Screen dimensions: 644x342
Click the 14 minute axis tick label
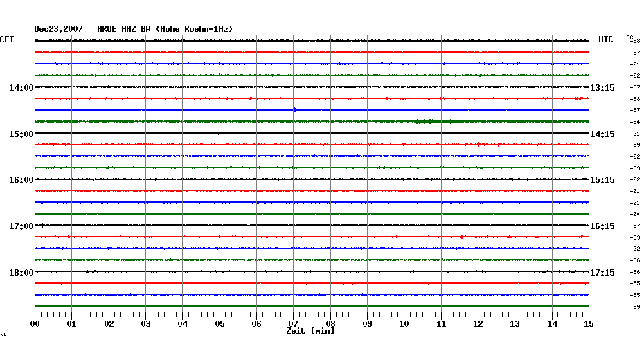click(x=552, y=323)
